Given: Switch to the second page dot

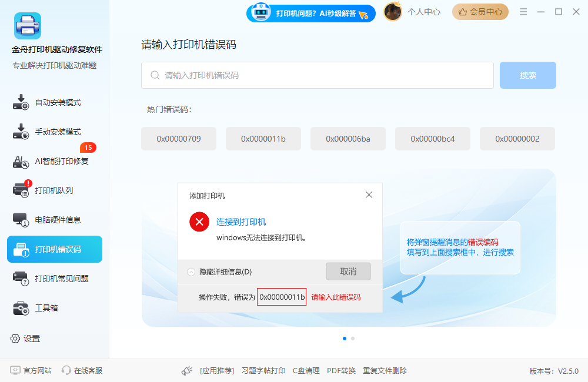Looking at the screenshot, I should click(353, 339).
